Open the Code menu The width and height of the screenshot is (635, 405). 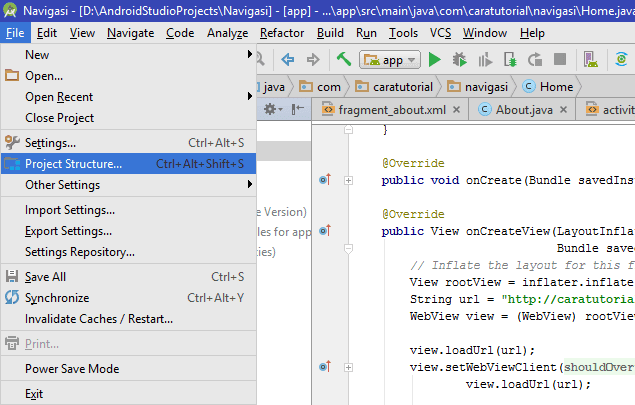[x=180, y=33]
